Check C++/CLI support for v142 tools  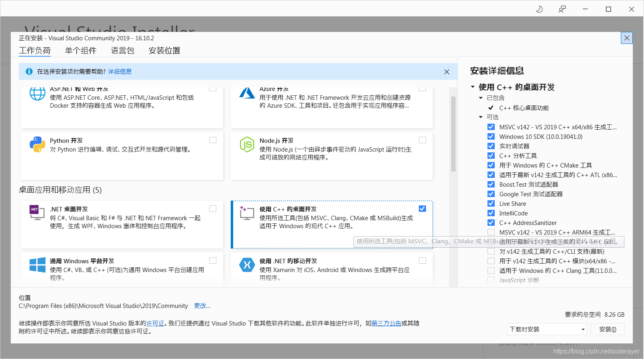point(491,251)
